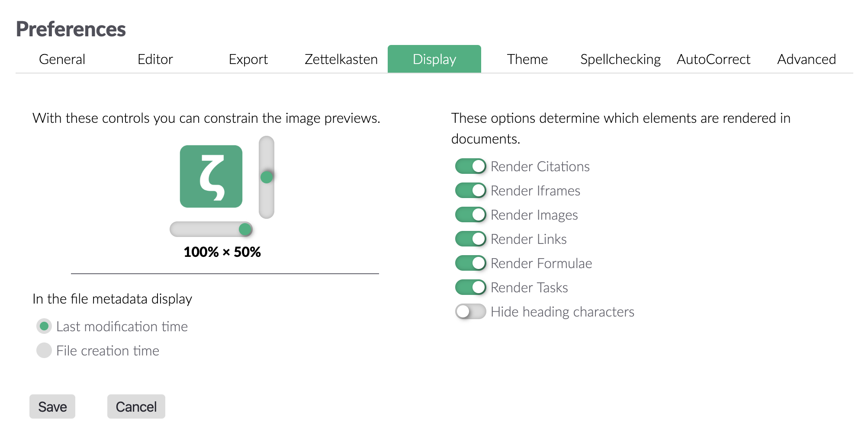Disable Render Iframes
The height and width of the screenshot is (448, 868).
[x=470, y=190]
